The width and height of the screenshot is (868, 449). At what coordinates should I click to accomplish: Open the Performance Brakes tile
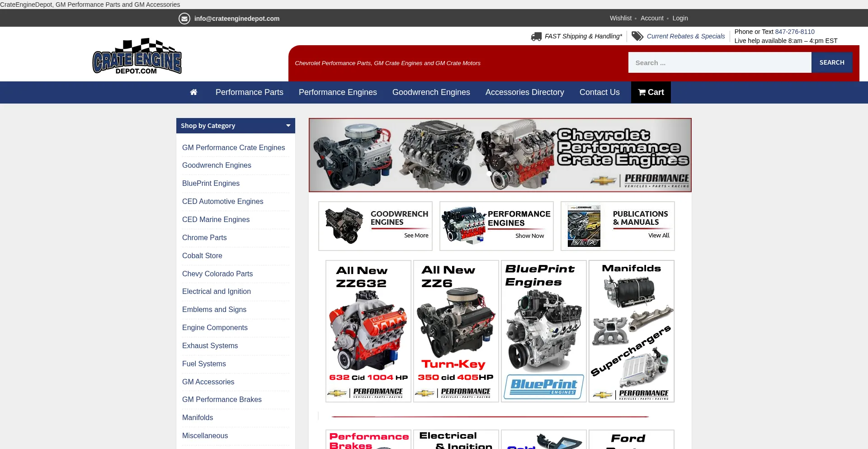pos(368,440)
